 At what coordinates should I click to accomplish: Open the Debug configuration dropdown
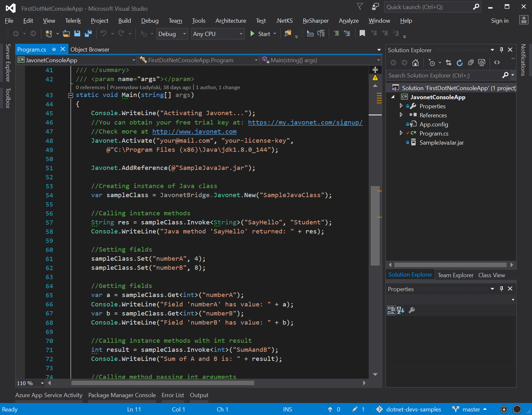pyautogui.click(x=172, y=34)
